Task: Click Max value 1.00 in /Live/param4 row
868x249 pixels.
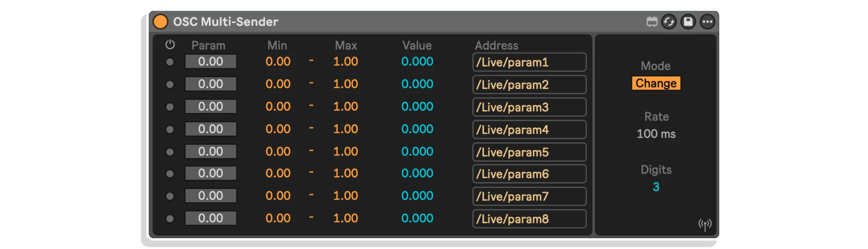Action: pyautogui.click(x=345, y=129)
